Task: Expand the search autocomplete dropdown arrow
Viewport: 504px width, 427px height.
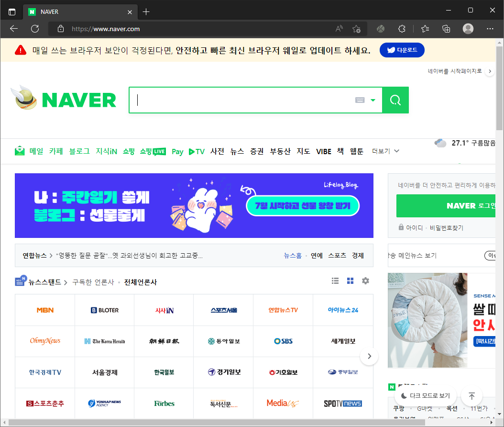Action: tap(373, 100)
